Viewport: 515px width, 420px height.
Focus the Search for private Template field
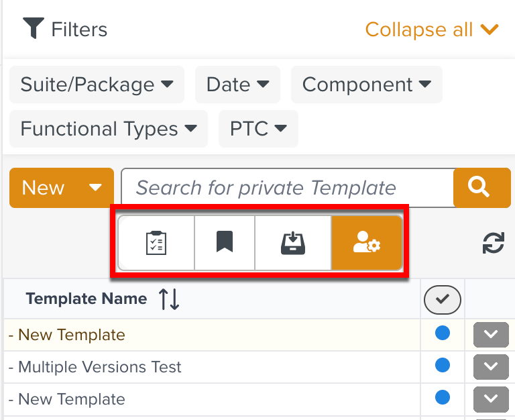pyautogui.click(x=288, y=188)
